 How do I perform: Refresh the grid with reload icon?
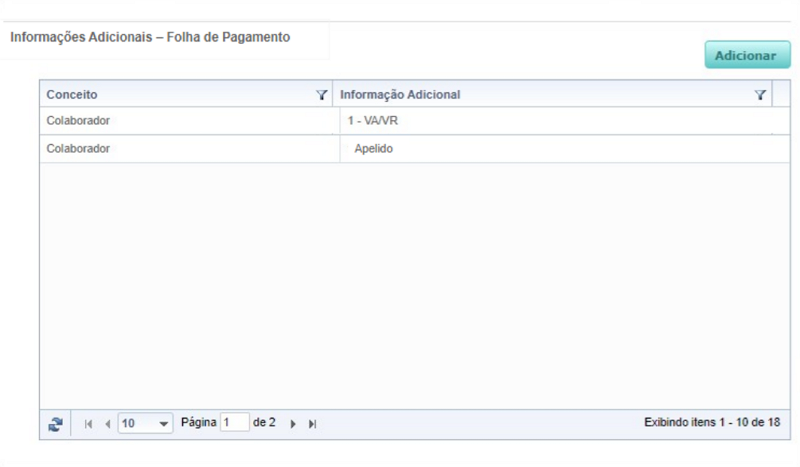(x=56, y=424)
